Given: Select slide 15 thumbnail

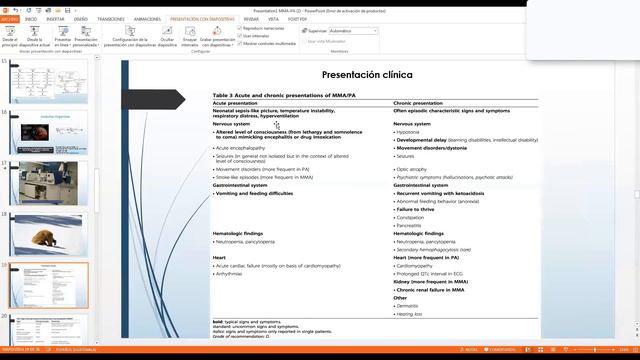Looking at the screenshot, I should click(x=49, y=81).
